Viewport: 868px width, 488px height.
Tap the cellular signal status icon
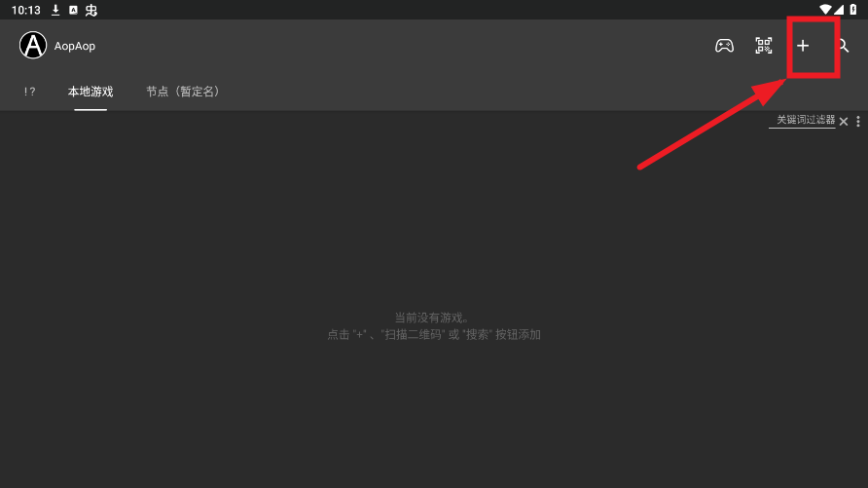pos(839,10)
